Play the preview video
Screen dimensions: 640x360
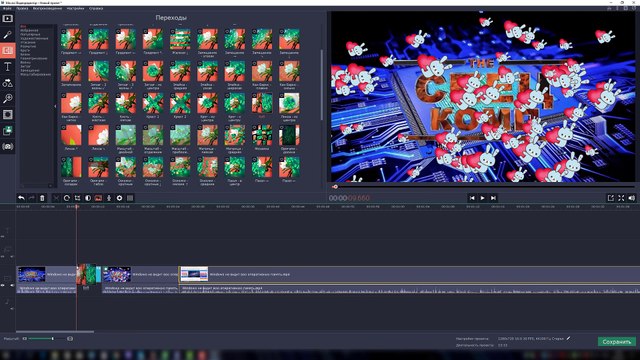tap(482, 198)
